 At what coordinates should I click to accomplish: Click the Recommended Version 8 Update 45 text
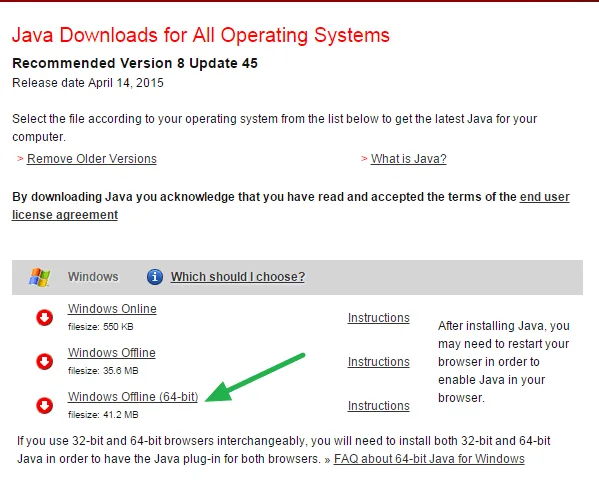(x=135, y=63)
